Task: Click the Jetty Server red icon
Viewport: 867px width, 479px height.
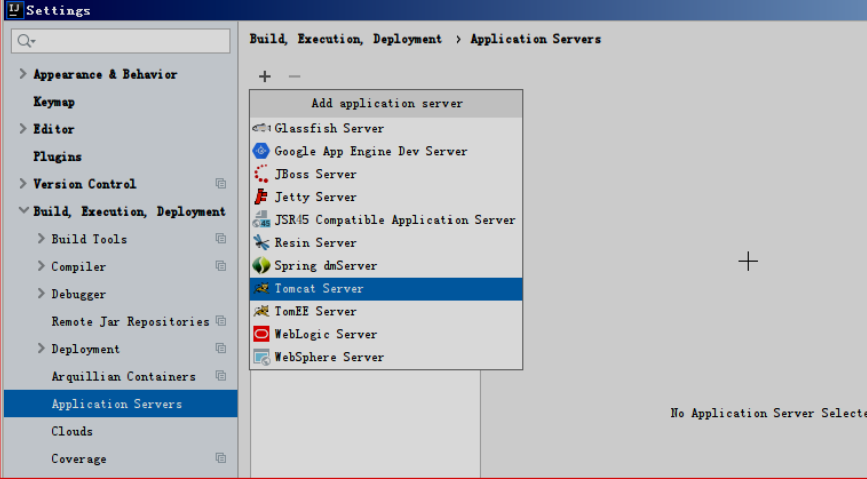Action: point(261,197)
